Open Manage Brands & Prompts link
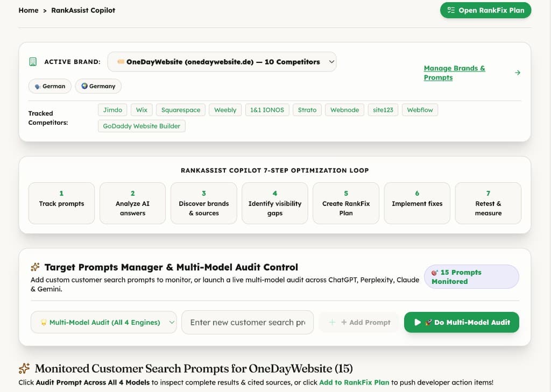The height and width of the screenshot is (392, 551). pos(454,73)
